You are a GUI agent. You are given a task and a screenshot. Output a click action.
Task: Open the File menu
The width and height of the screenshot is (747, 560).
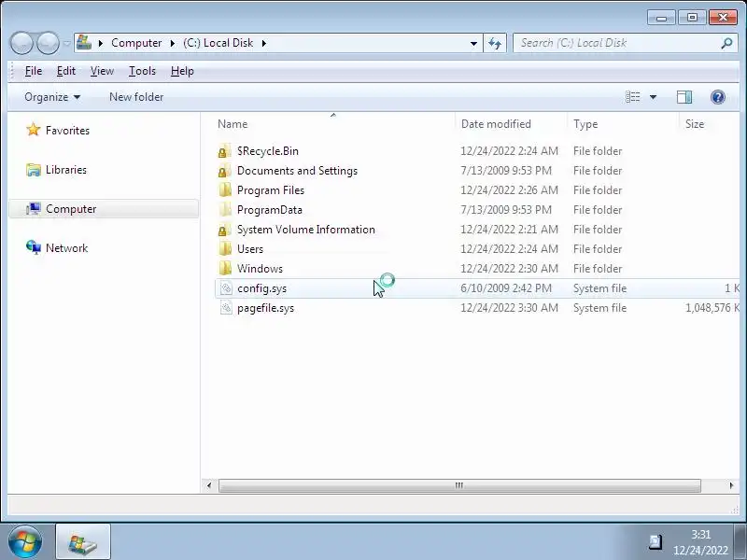coord(34,71)
